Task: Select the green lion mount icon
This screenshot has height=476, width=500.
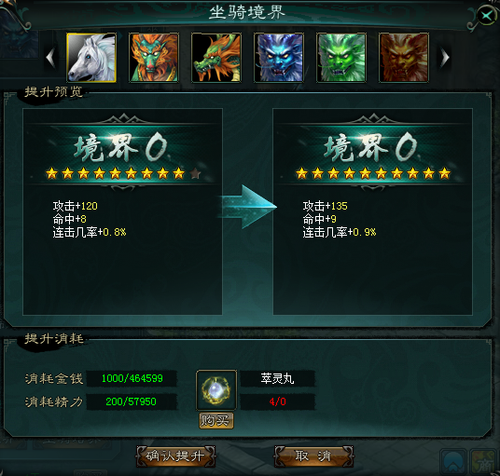Action: click(341, 57)
